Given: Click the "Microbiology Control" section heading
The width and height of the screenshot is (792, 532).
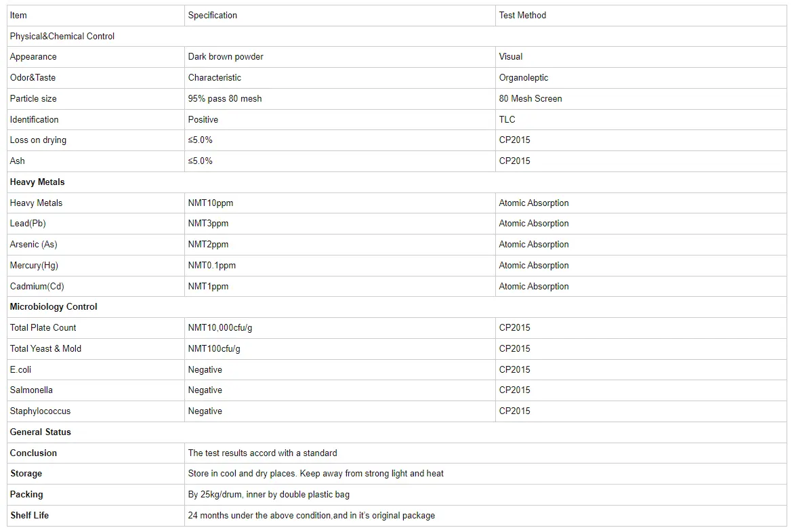Looking at the screenshot, I should pyautogui.click(x=54, y=307).
